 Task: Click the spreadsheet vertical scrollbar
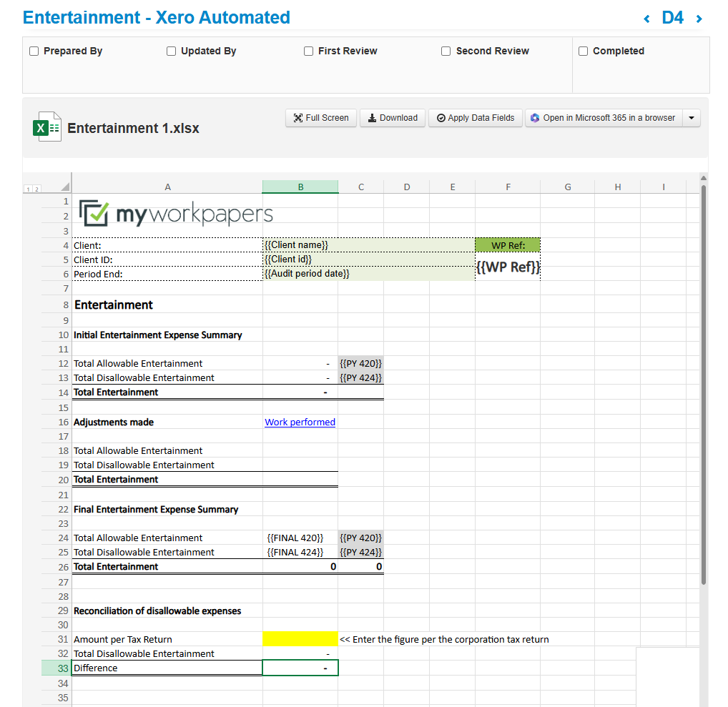click(704, 386)
